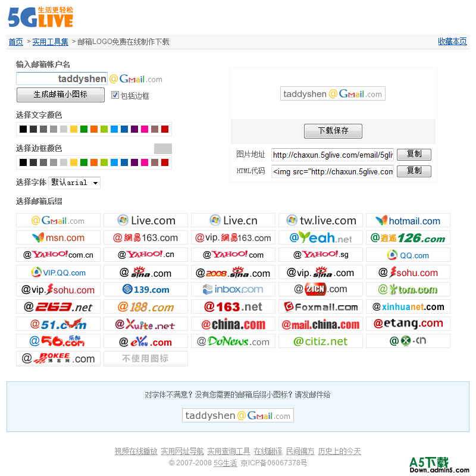Click the generated taddyshen Gmail preview image

pyautogui.click(x=333, y=94)
